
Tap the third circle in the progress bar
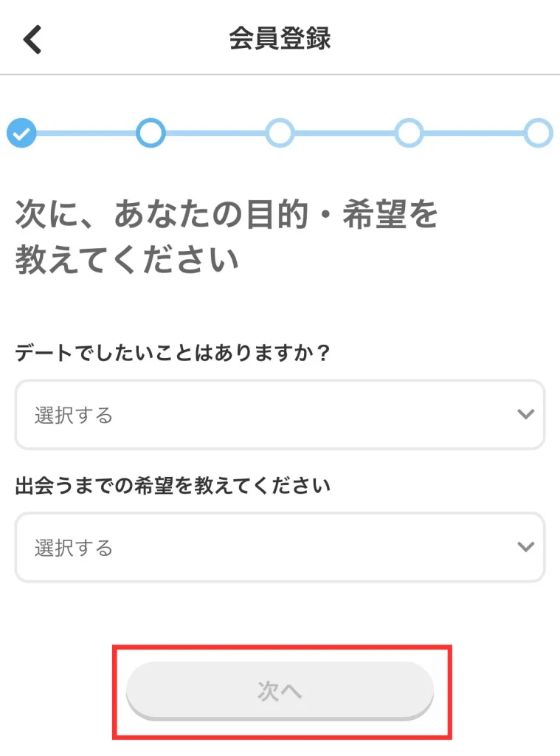(x=280, y=134)
